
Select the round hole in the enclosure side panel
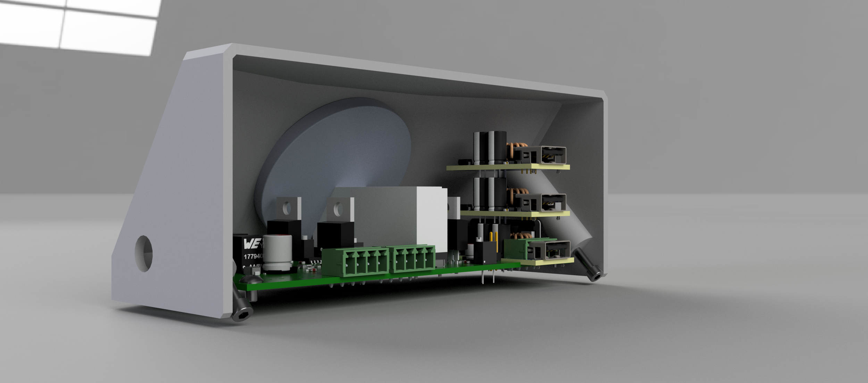[x=144, y=253]
